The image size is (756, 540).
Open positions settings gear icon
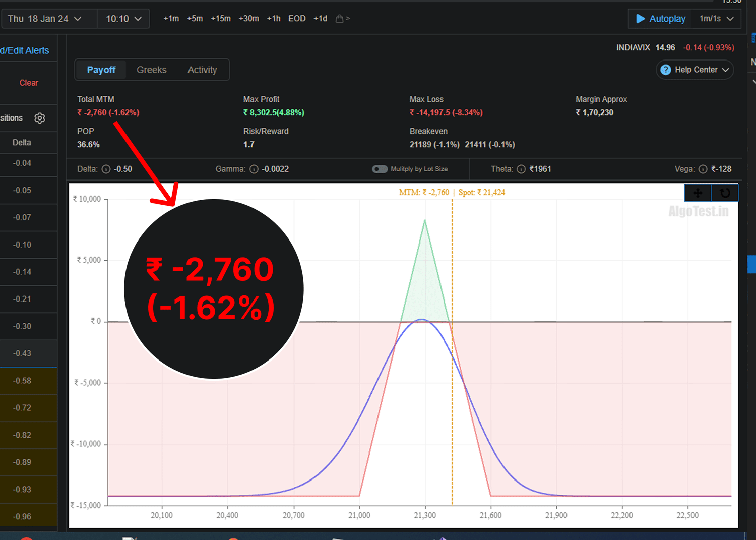click(x=40, y=118)
